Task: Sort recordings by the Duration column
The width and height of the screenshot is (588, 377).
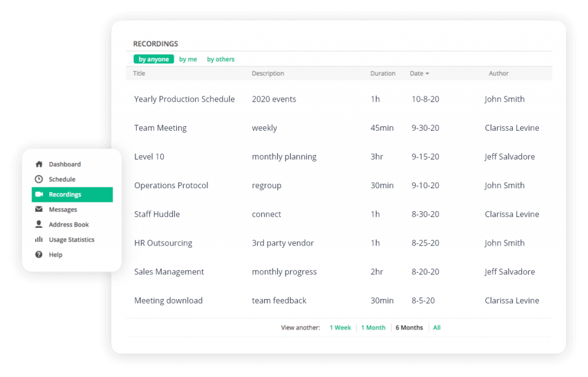Action: click(382, 73)
